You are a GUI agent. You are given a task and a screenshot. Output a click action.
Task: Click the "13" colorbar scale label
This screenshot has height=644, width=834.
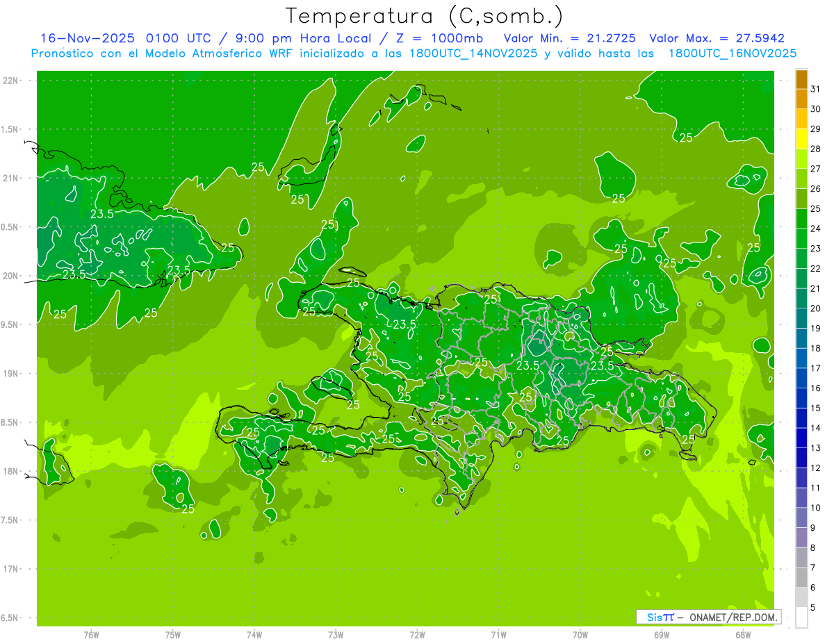coord(816,448)
